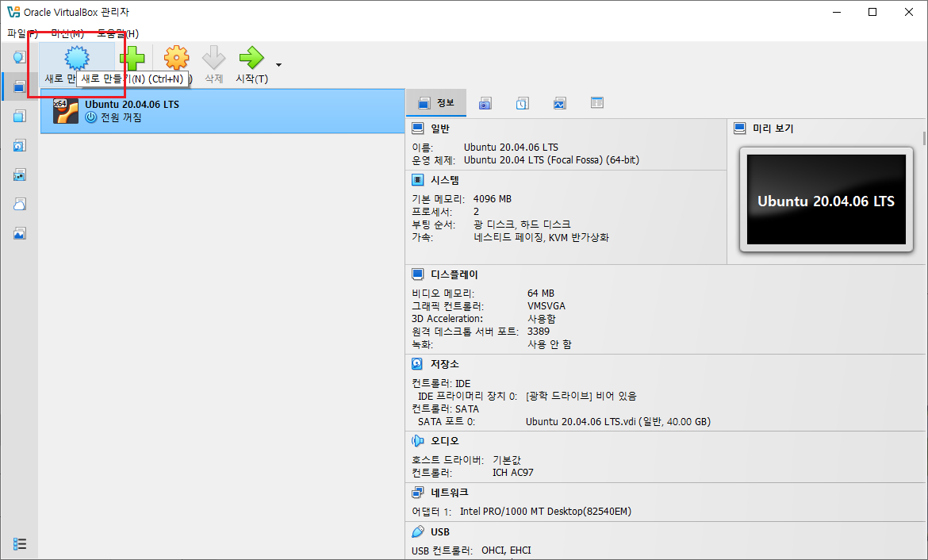Open the 시스템 section header
This screenshot has width=928, height=560.
coord(444,180)
